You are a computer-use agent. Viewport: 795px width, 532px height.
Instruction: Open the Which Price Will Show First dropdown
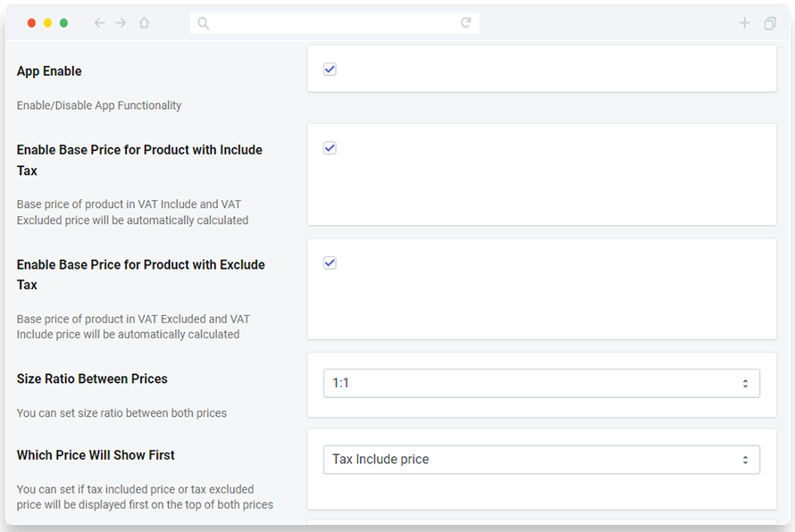(541, 460)
